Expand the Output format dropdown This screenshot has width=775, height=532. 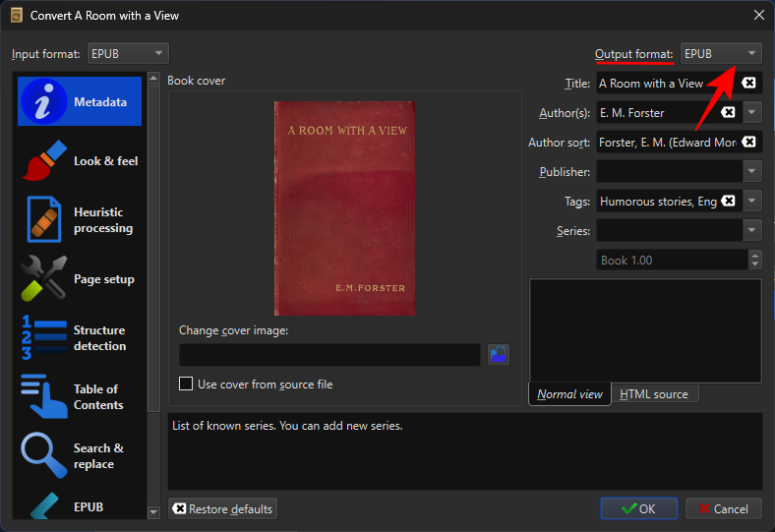721,53
